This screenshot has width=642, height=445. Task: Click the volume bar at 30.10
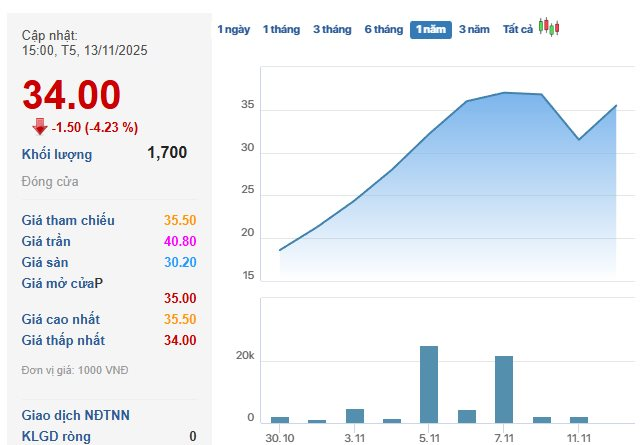click(x=280, y=419)
